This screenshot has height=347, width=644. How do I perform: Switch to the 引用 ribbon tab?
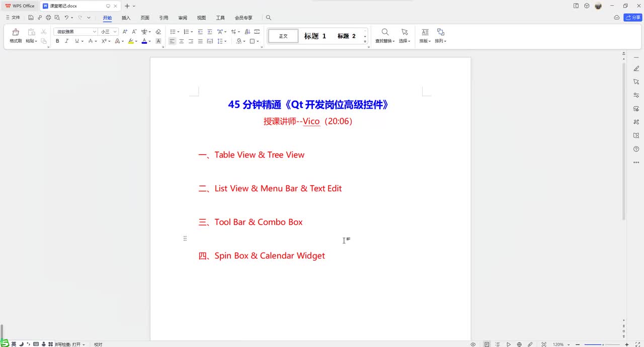point(164,18)
